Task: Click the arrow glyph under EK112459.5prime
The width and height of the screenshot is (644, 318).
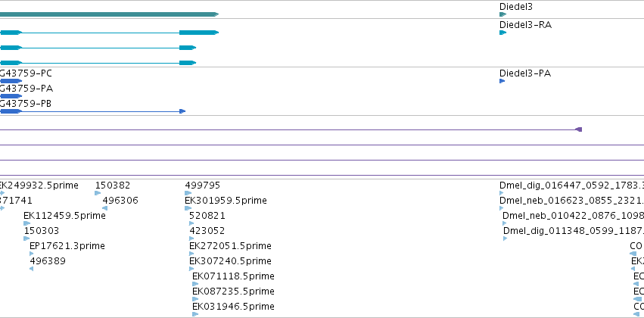Action: pos(26,223)
